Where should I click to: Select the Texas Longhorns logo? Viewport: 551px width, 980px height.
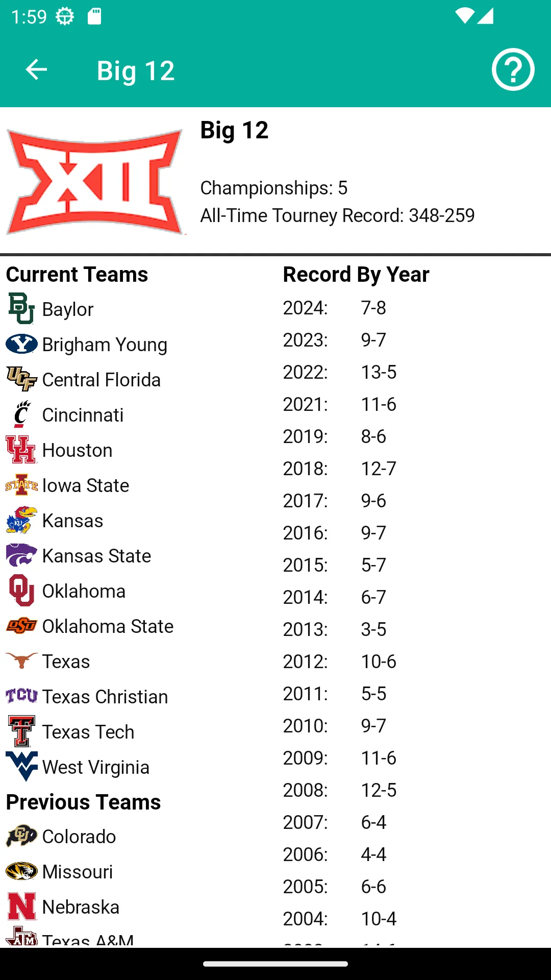click(21, 661)
